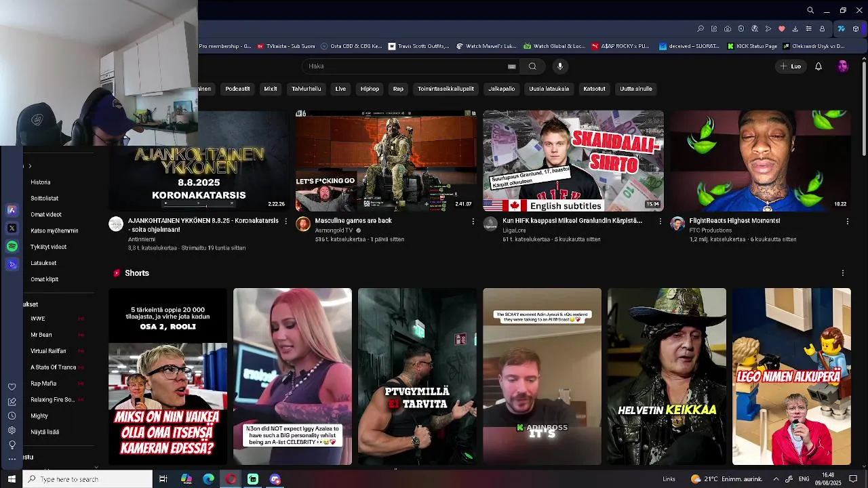Open the Travis Scott Outfits bookmark

(x=418, y=46)
